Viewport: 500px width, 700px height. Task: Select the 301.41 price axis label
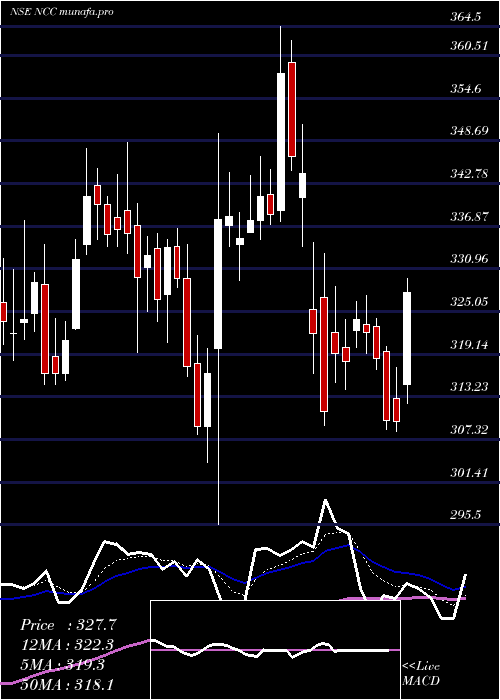pyautogui.click(x=468, y=472)
